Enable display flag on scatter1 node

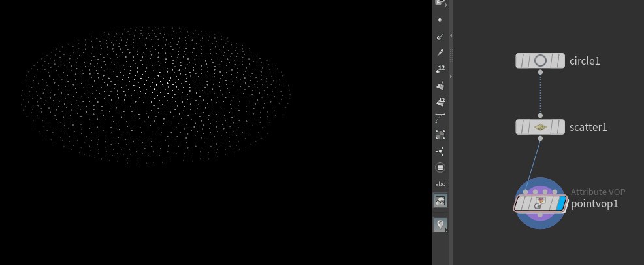click(560, 127)
